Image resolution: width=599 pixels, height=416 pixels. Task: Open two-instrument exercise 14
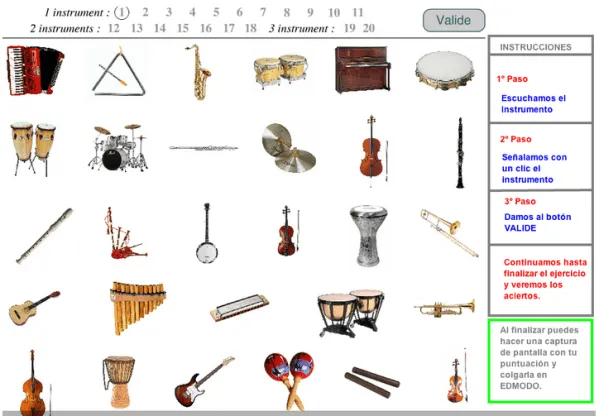[x=160, y=28]
